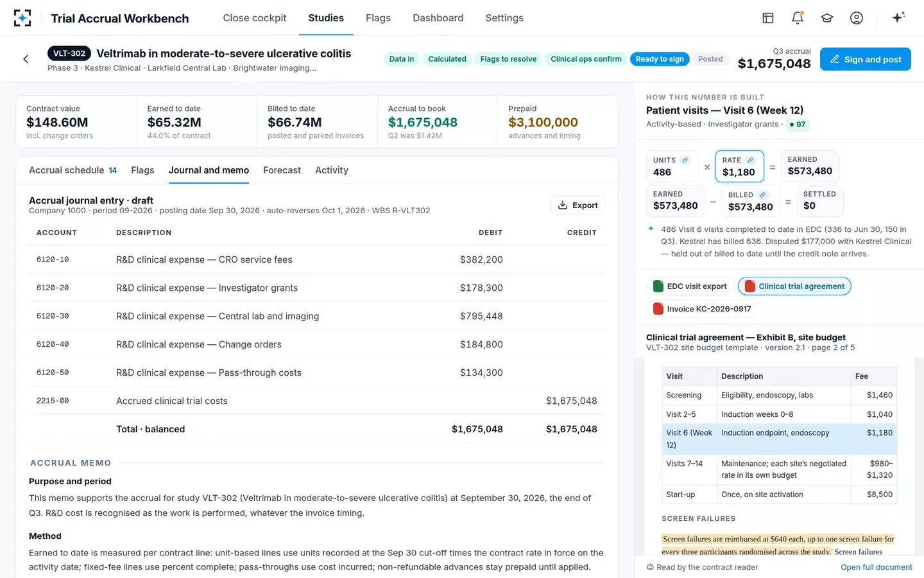Open the Invoice KC-2026-0917 source chip
The height and width of the screenshot is (578, 924).
pos(702,309)
